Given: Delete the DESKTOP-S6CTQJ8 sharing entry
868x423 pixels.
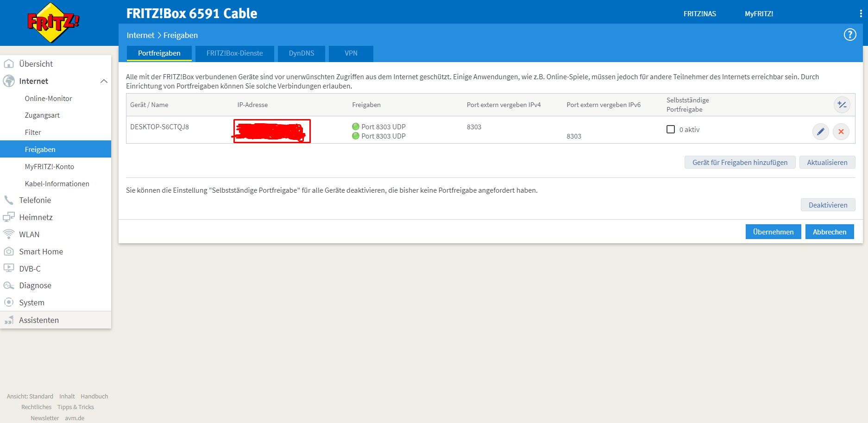Looking at the screenshot, I should pos(841,132).
